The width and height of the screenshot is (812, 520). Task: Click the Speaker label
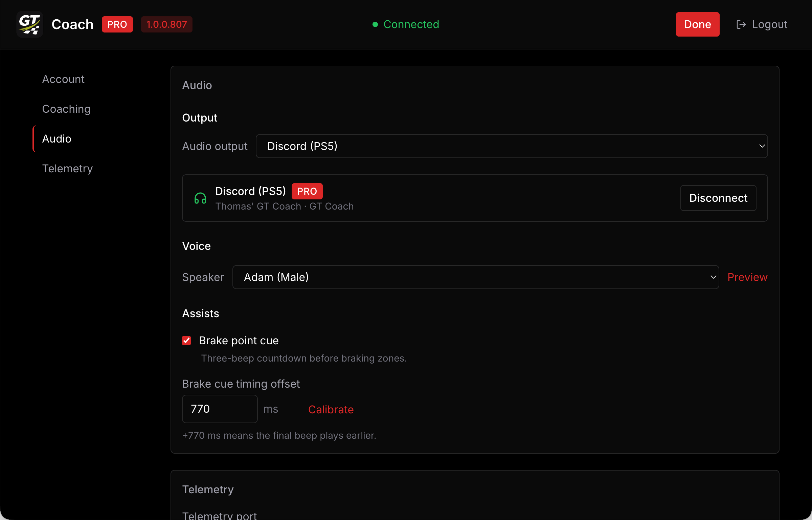203,277
